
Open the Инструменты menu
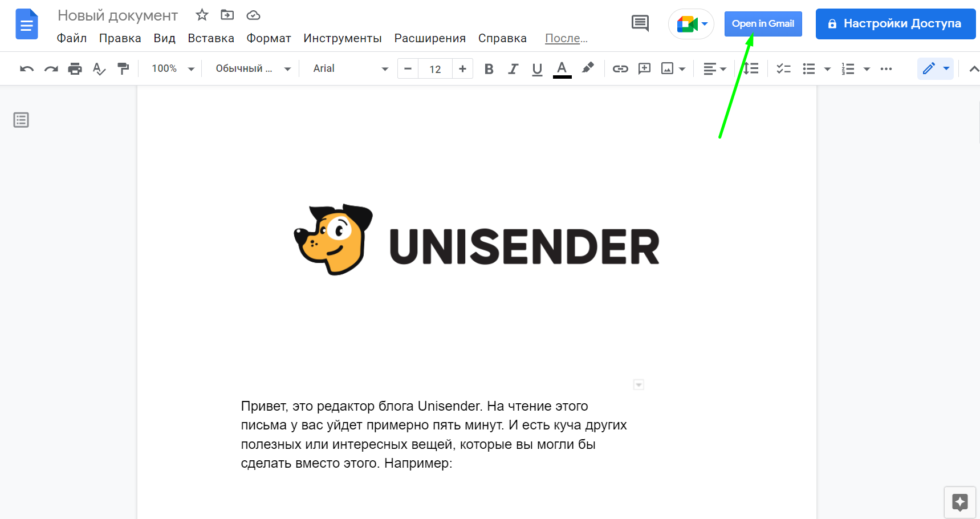tap(343, 38)
